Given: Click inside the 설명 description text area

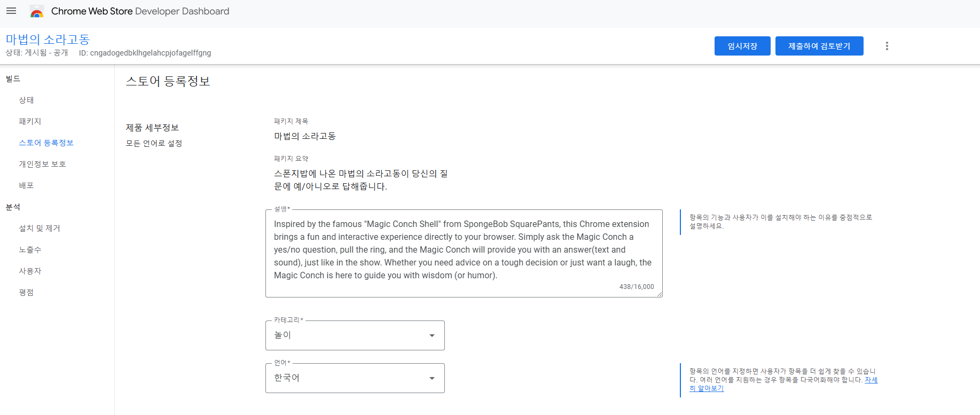Looking at the screenshot, I should (x=464, y=253).
